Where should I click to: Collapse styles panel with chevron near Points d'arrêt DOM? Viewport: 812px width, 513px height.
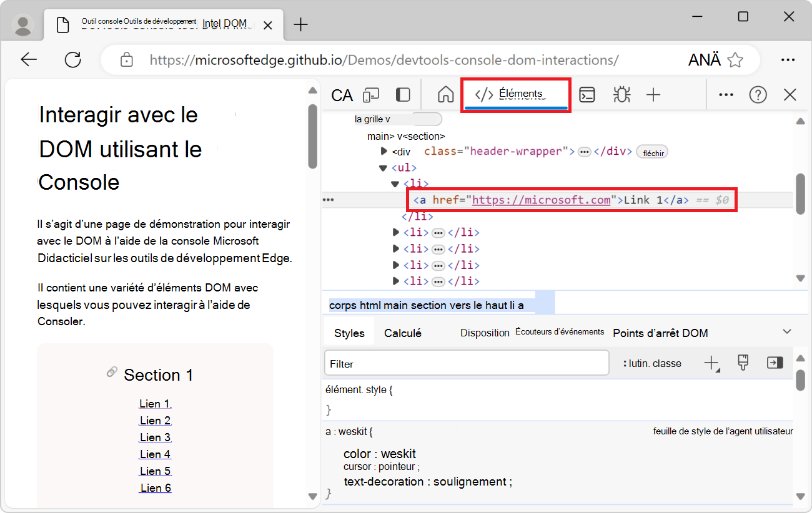point(786,331)
